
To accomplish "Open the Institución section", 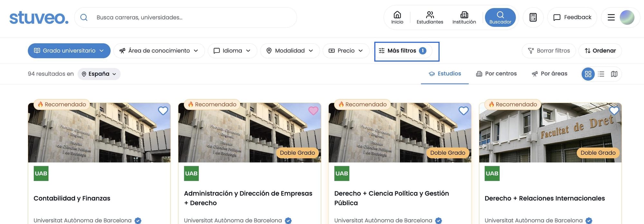I will point(464,17).
